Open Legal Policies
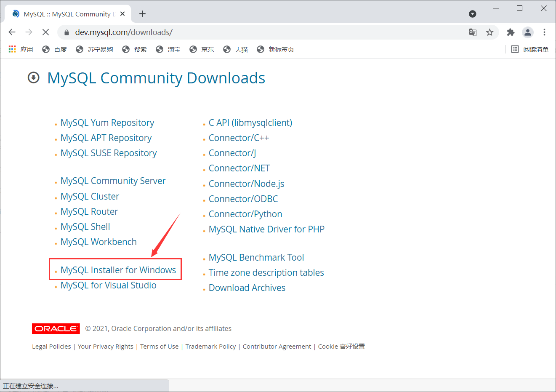The image size is (556, 392). pos(51,346)
